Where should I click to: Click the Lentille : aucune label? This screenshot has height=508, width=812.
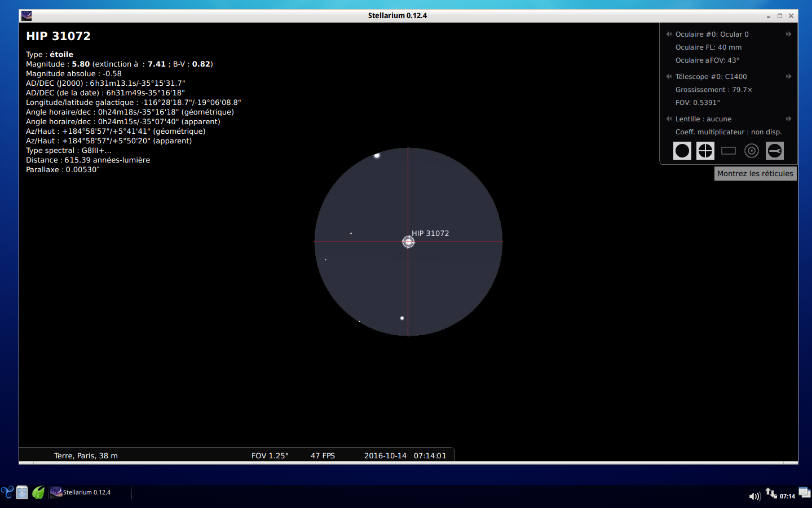click(703, 119)
